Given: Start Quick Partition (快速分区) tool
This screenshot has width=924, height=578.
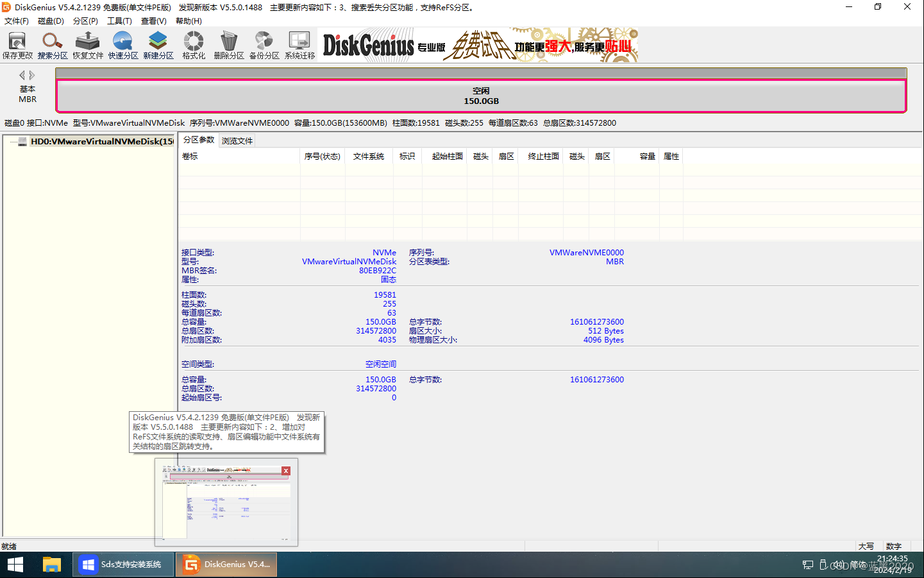Looking at the screenshot, I should click(123, 46).
